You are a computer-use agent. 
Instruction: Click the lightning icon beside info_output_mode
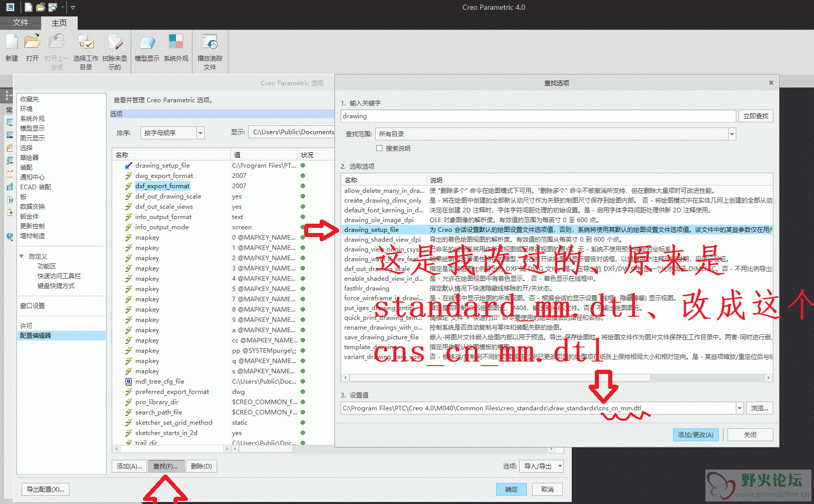pyautogui.click(x=128, y=227)
